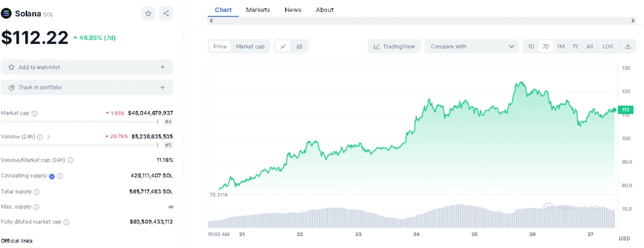Viewport: 644px width, 248px height.
Task: Toggle chart to Market cap view
Action: point(250,47)
